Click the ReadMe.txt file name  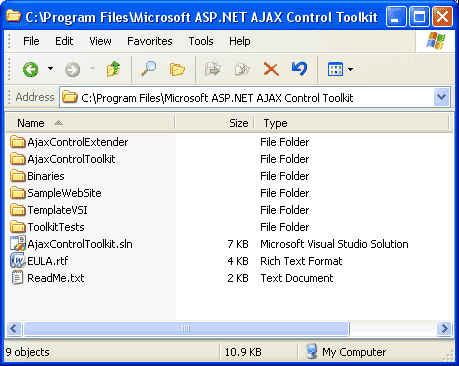pyautogui.click(x=56, y=278)
